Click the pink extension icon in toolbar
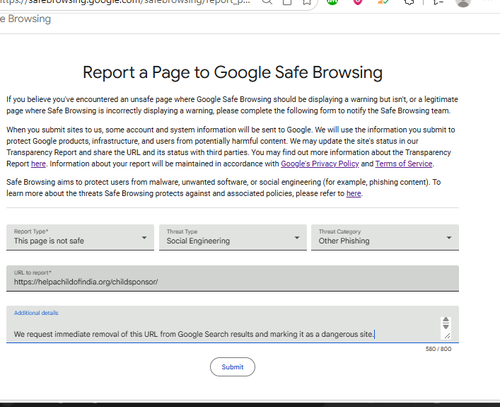 (x=358, y=2)
